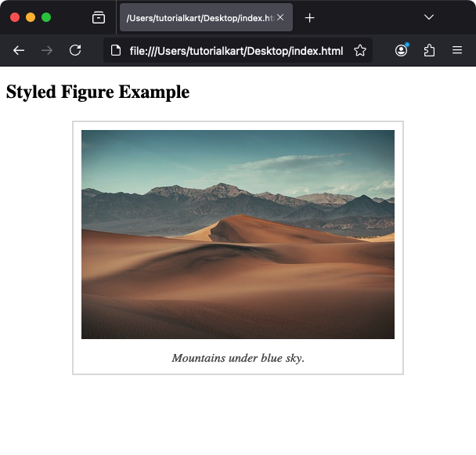Open a new tab with plus button

(x=309, y=18)
